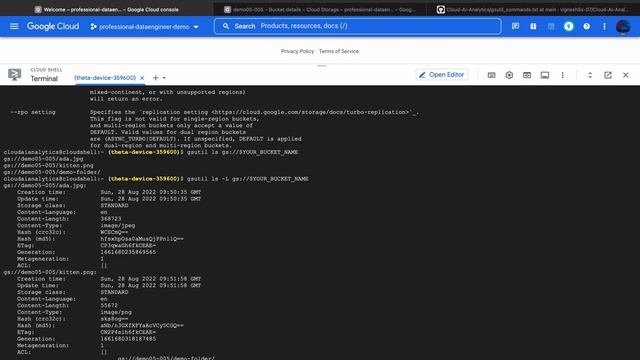Open the help question mark icon
This screenshot has height=360, width=640.
coord(587,27)
